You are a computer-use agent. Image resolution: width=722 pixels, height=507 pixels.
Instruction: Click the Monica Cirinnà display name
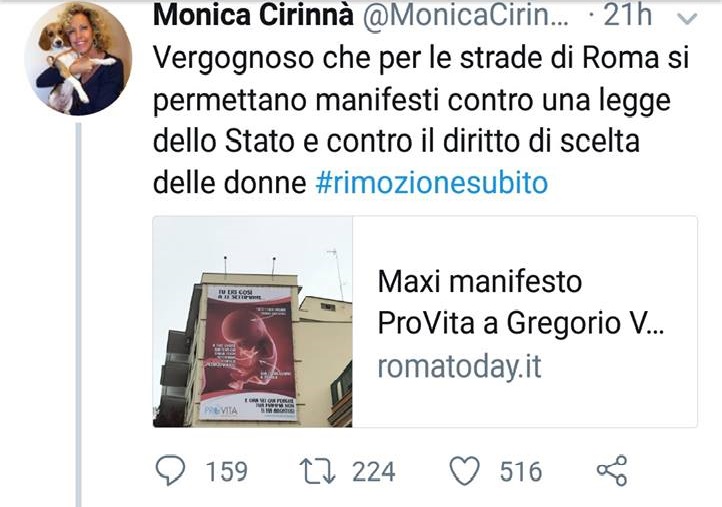(x=253, y=15)
